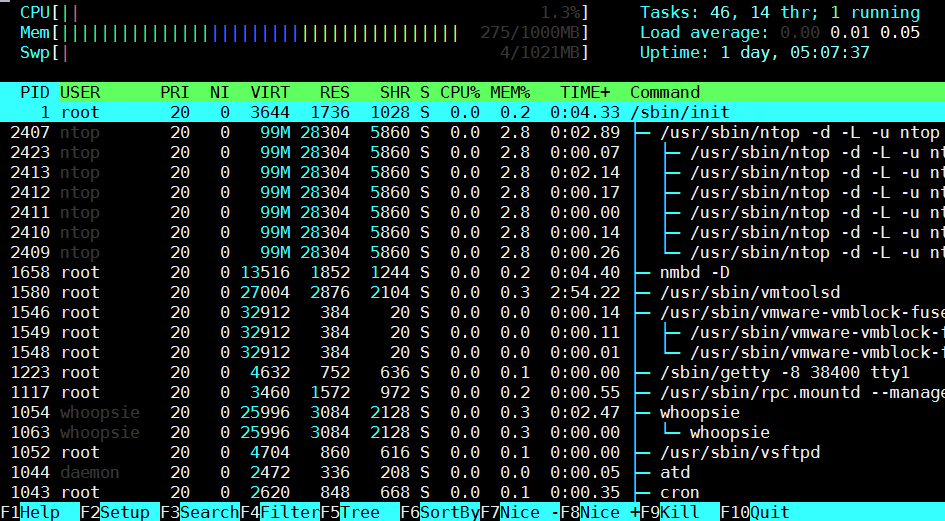Click F7 Nice - to decrease niceness

tap(520, 512)
